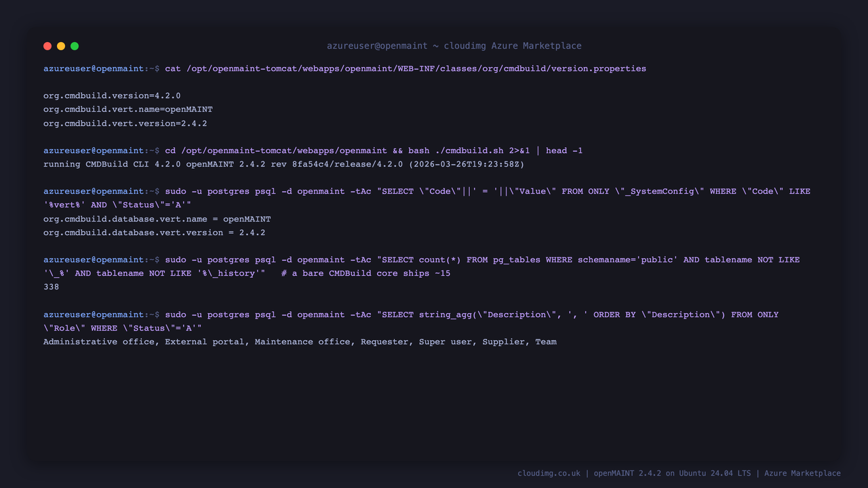Click the SELECT count(*) FROM pg_tables command
This screenshot has height=488, width=868.
coord(422,260)
